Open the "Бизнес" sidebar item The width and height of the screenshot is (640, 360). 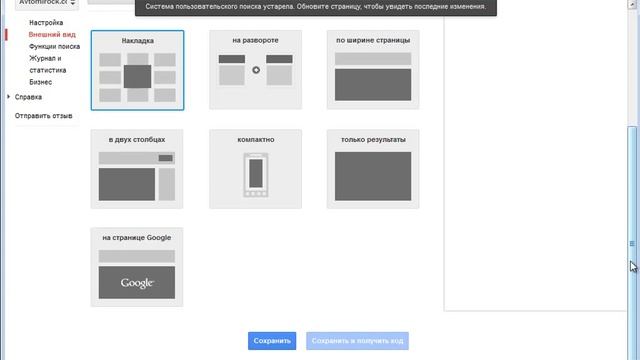click(40, 82)
